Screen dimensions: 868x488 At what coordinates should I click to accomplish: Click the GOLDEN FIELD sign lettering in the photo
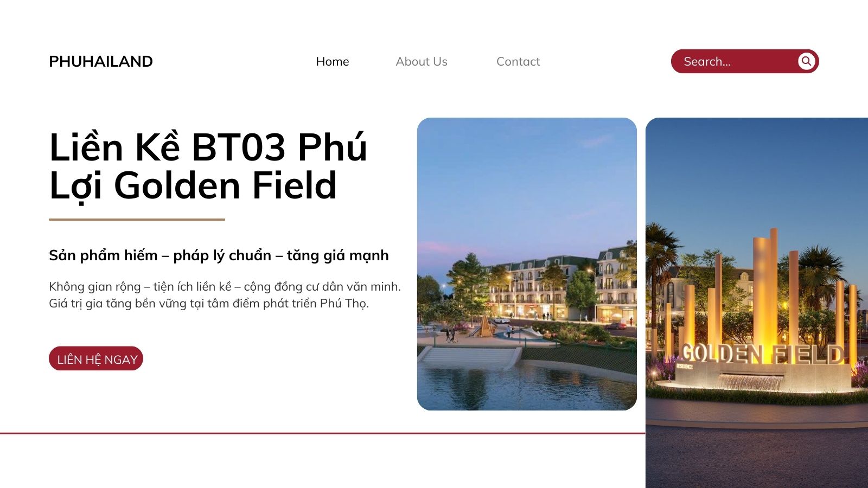tap(762, 354)
